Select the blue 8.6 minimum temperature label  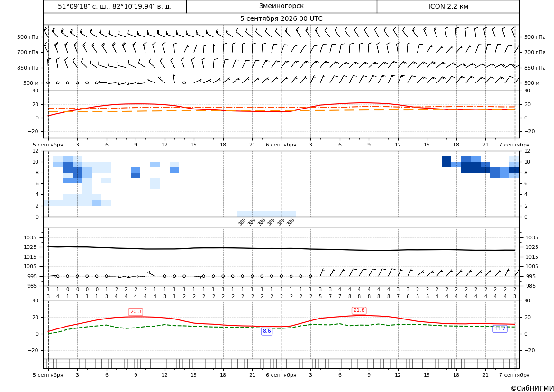(267, 331)
